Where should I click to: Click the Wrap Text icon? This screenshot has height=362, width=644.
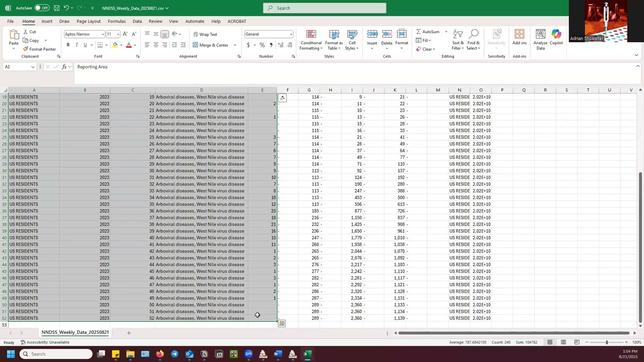(x=196, y=34)
